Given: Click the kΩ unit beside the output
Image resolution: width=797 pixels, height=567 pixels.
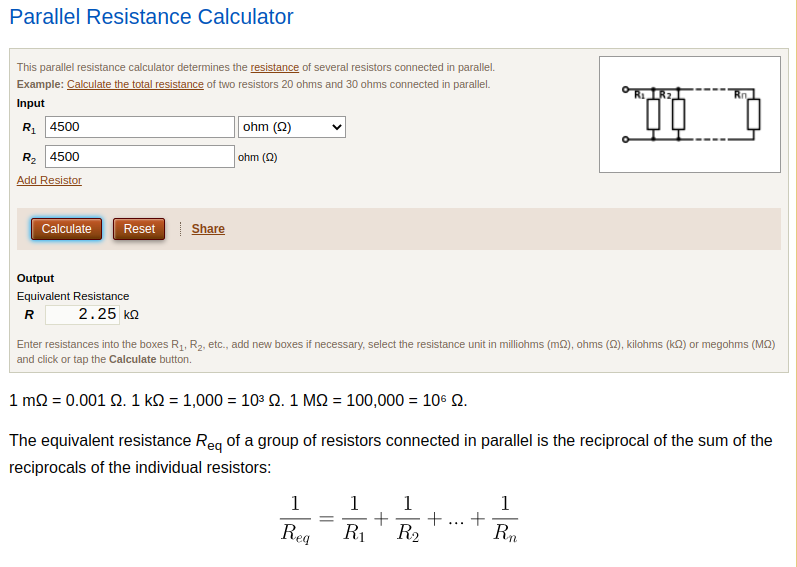Looking at the screenshot, I should pyautogui.click(x=131, y=315).
